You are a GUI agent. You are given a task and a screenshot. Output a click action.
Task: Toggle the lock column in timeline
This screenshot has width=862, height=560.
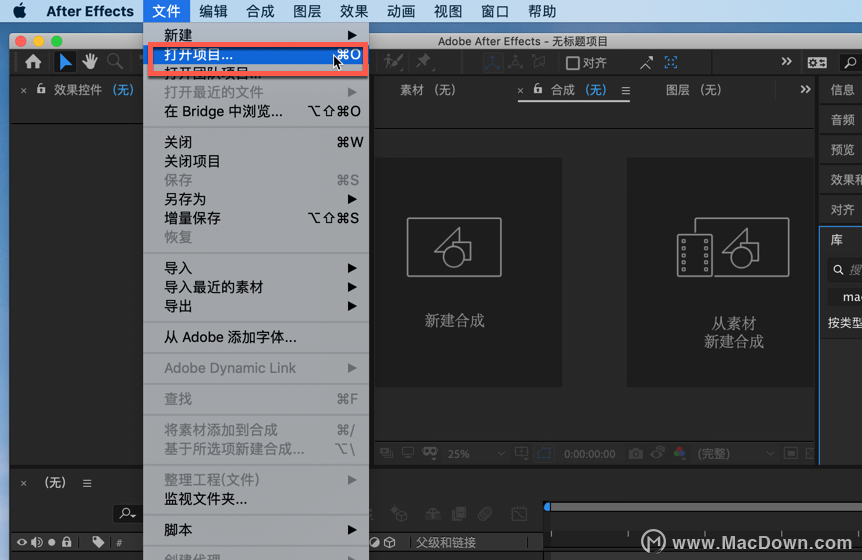[x=67, y=542]
